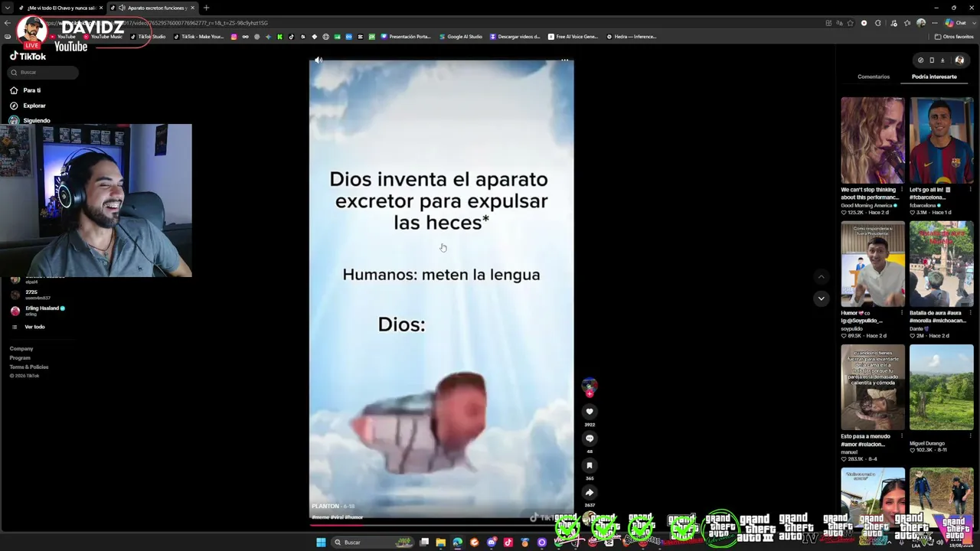Open the video's three-dot options menu
This screenshot has width=980, height=551.
[x=564, y=60]
